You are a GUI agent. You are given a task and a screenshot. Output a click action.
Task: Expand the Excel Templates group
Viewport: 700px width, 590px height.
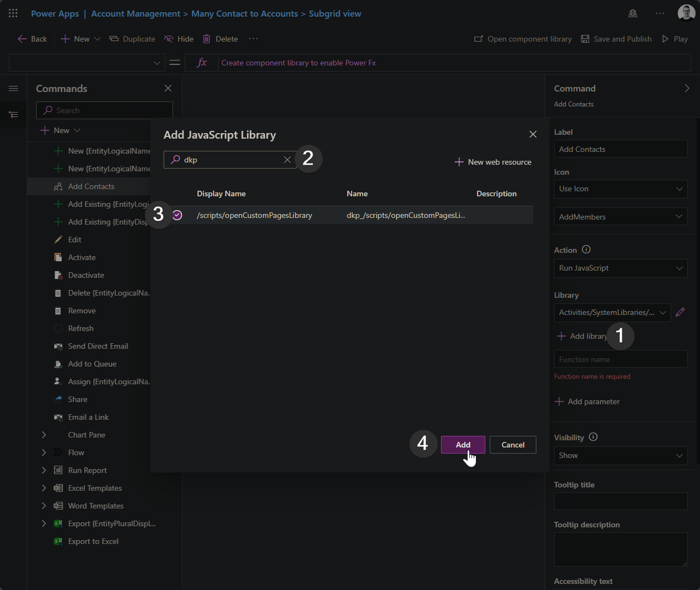pos(44,488)
